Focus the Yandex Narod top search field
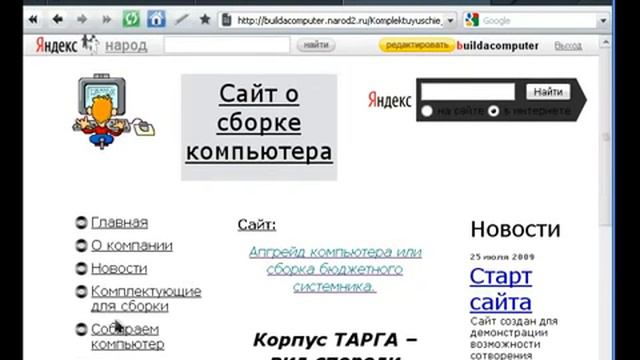 click(227, 45)
